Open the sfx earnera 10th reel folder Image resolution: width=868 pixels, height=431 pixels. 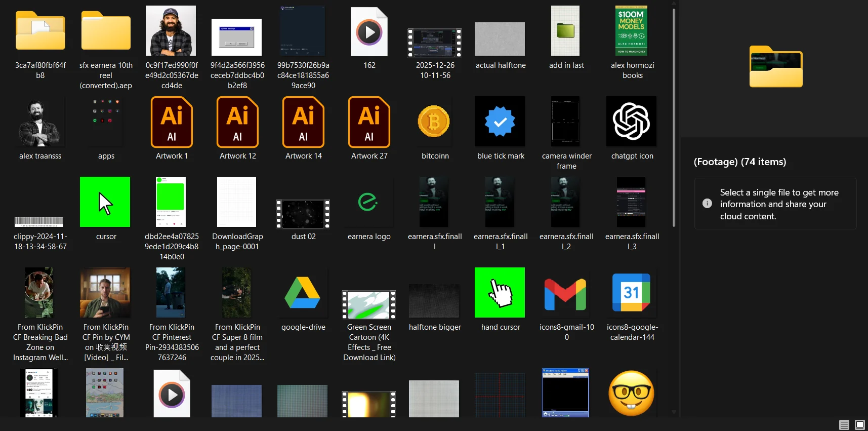[x=106, y=31]
